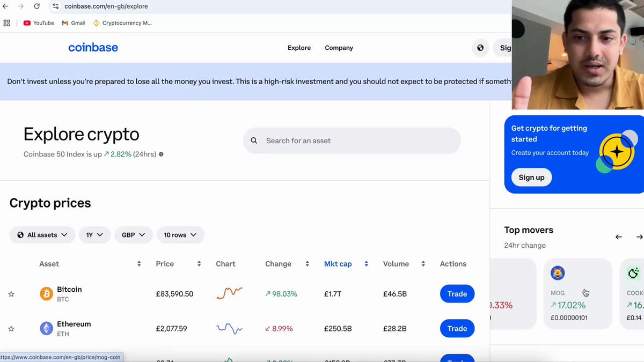Click the Crypto prices heading
Image resolution: width=644 pixels, height=362 pixels.
click(50, 203)
